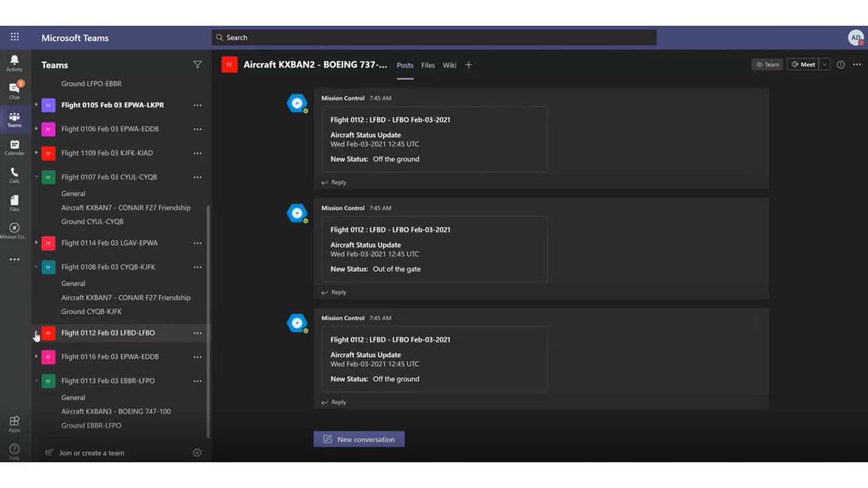Open more options for Flight 0105 team
This screenshot has width=868, height=488.
click(x=197, y=105)
